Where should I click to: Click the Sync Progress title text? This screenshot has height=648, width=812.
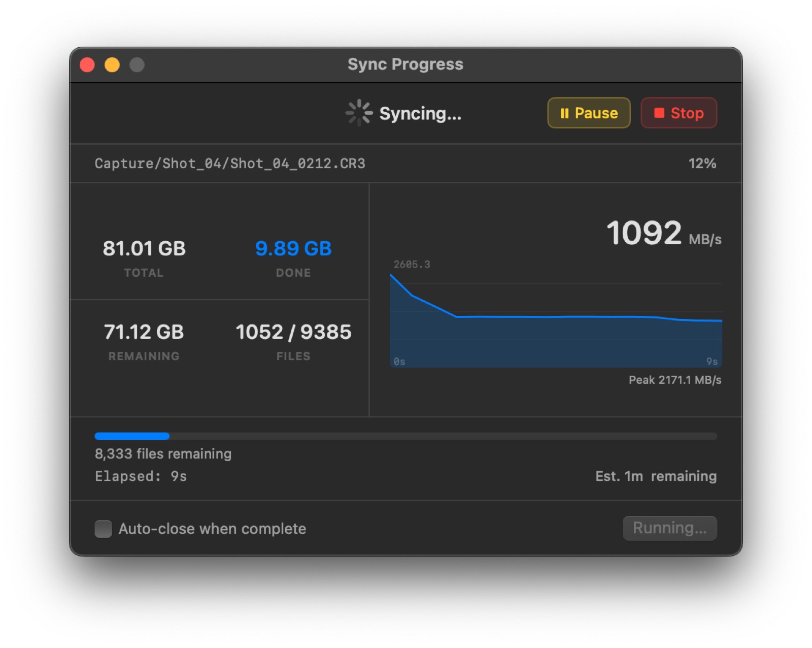click(x=405, y=64)
